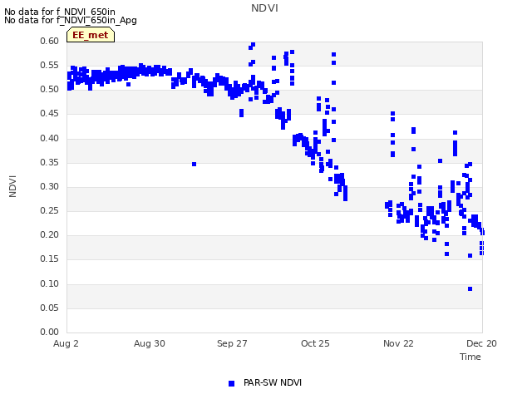The width and height of the screenshot is (532, 399).
Task: Click the Nov 22 x-axis tick label
Action: click(x=398, y=343)
